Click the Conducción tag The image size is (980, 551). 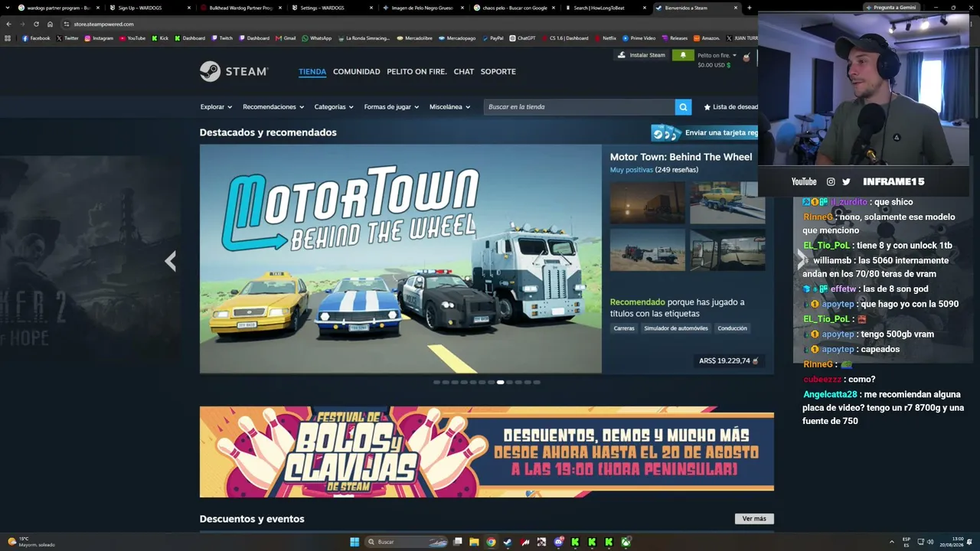coord(732,328)
